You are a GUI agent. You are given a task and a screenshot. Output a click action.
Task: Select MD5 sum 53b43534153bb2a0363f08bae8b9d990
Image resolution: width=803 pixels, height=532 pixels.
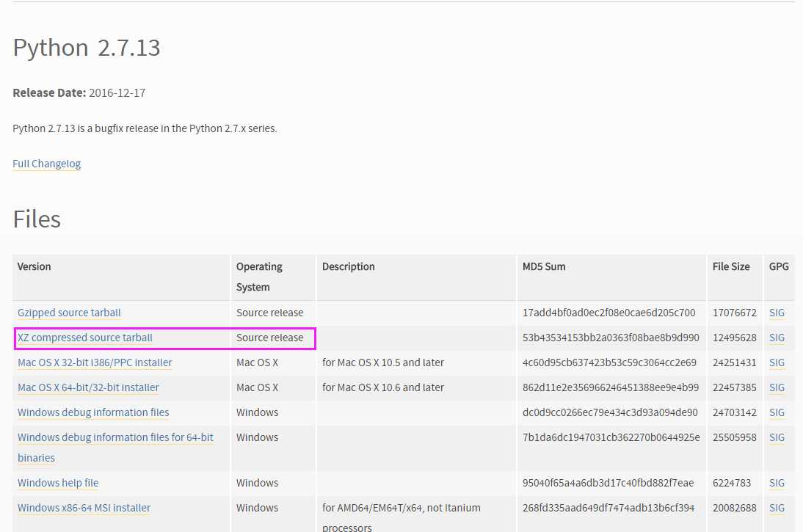pyautogui.click(x=611, y=338)
